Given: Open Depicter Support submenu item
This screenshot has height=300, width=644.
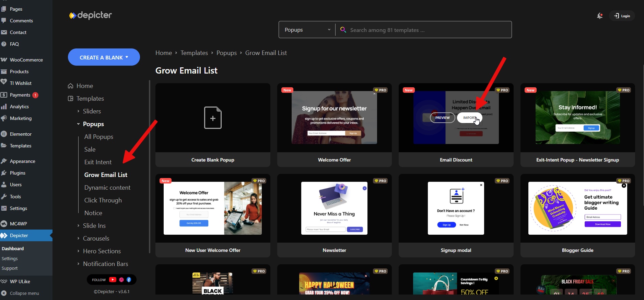Looking at the screenshot, I should coord(10,268).
